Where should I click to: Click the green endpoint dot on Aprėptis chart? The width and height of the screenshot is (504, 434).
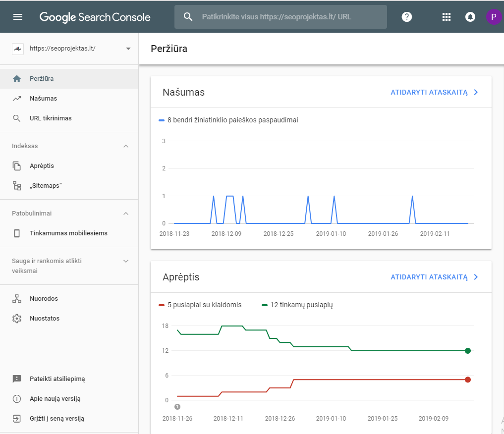pyautogui.click(x=468, y=351)
